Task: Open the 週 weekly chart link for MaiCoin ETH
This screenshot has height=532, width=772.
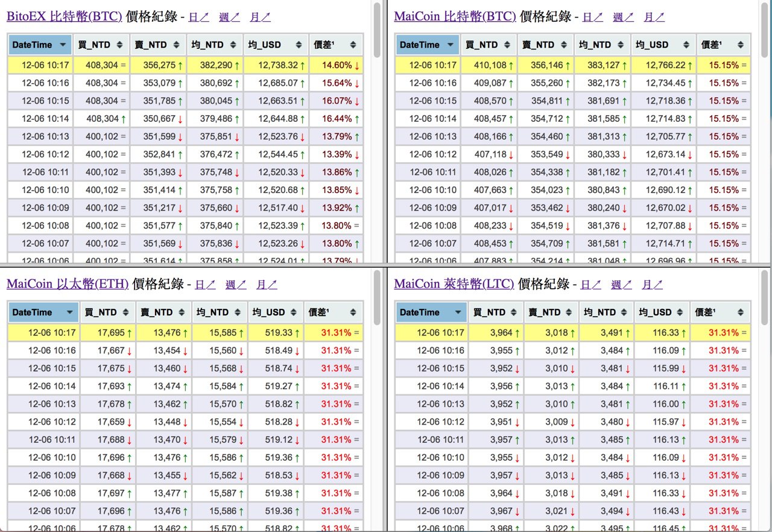Action: [236, 285]
